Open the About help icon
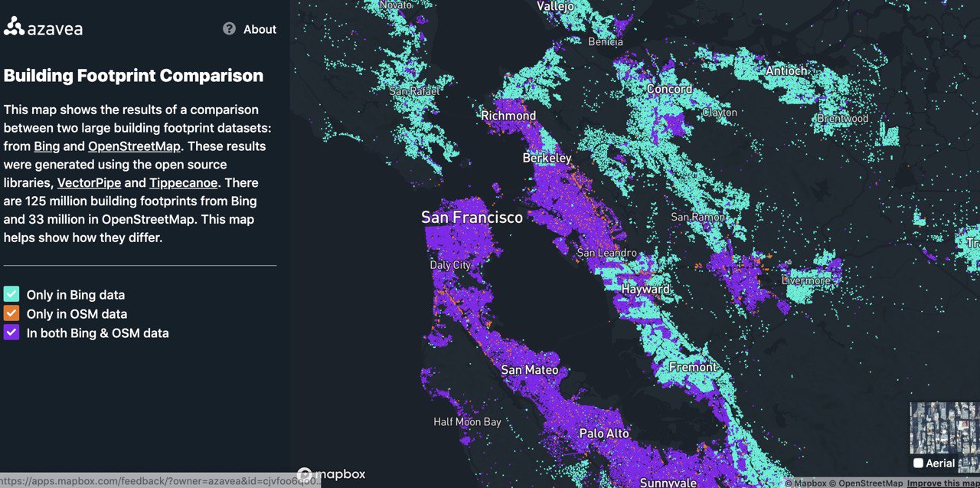Screen dimensions: 980x488 (x=229, y=28)
